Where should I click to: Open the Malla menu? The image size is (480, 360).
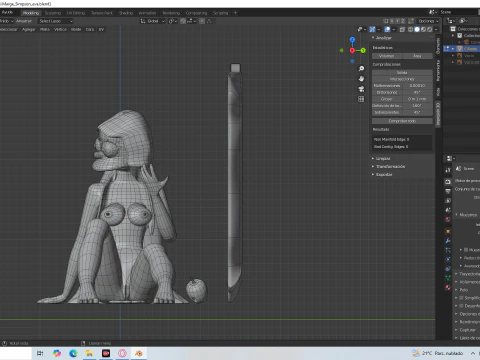[45, 29]
